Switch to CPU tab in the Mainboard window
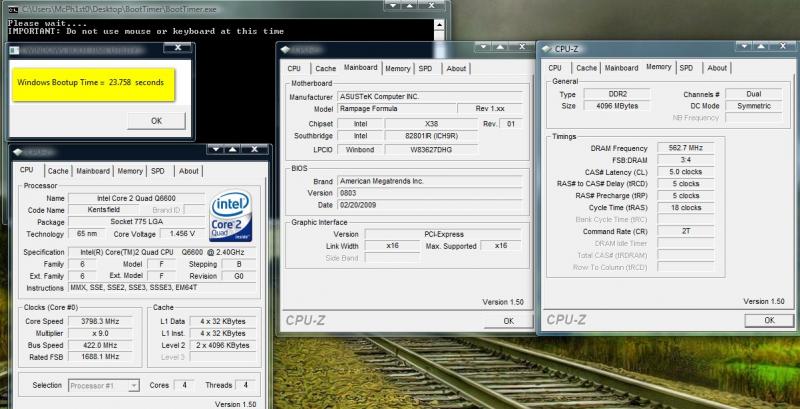Image resolution: width=800 pixels, height=409 pixels. pyautogui.click(x=294, y=68)
